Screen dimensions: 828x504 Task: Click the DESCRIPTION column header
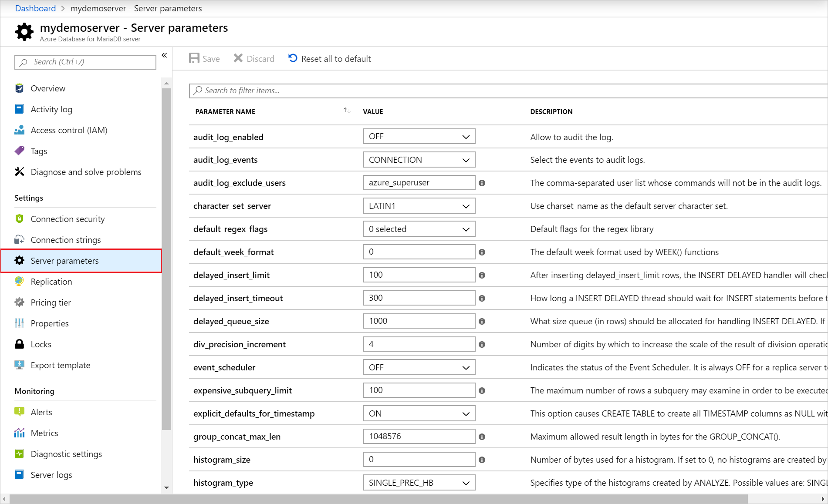coord(551,112)
